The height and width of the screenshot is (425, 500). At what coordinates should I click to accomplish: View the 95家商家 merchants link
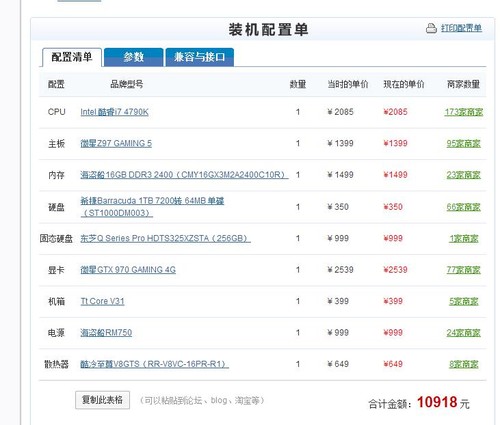coord(464,143)
